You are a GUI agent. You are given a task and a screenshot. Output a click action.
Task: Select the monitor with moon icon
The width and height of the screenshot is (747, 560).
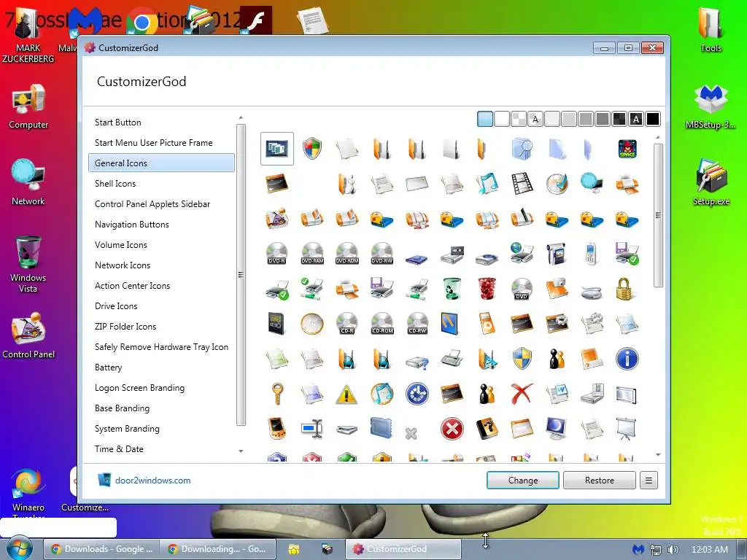pyautogui.click(x=557, y=429)
